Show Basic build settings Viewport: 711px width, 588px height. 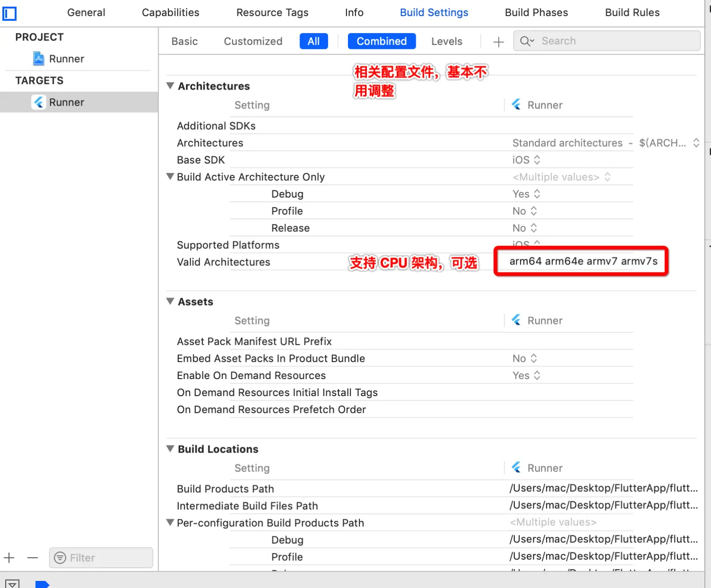pos(184,42)
